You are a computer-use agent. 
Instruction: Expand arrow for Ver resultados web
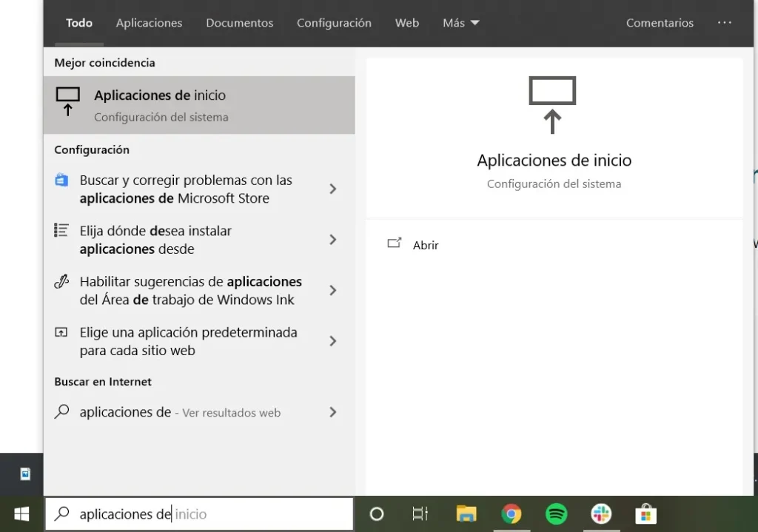[332, 412]
